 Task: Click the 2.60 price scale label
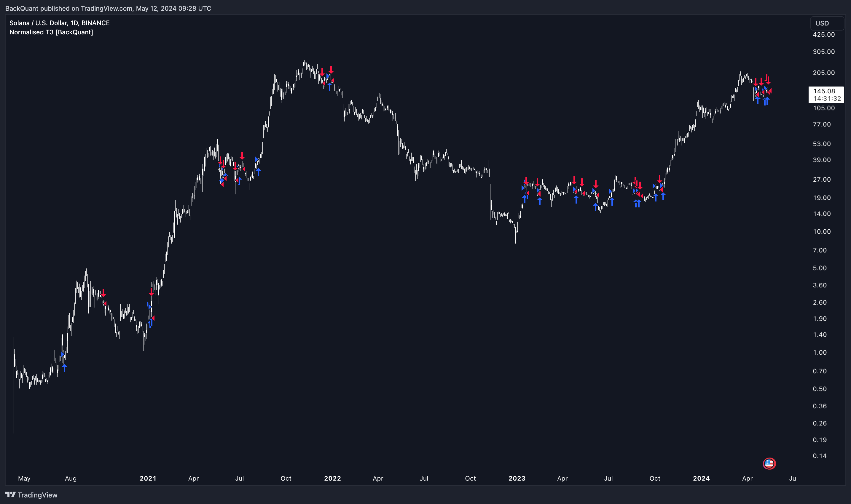(819, 302)
